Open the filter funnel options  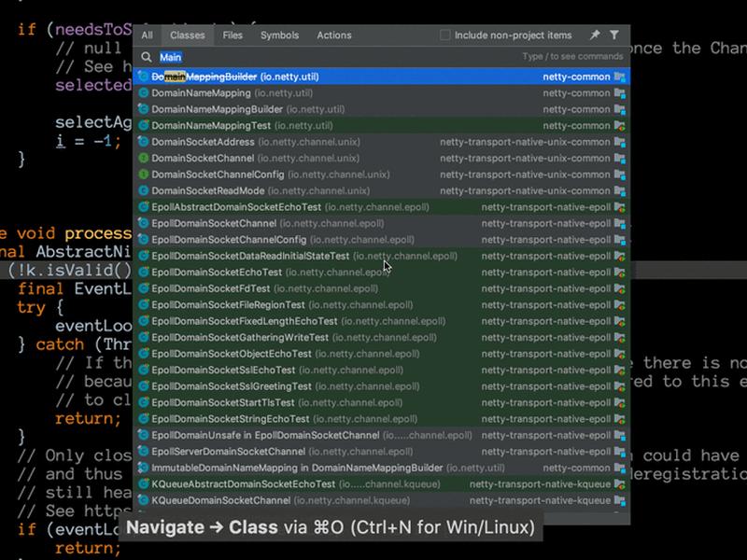tap(614, 35)
